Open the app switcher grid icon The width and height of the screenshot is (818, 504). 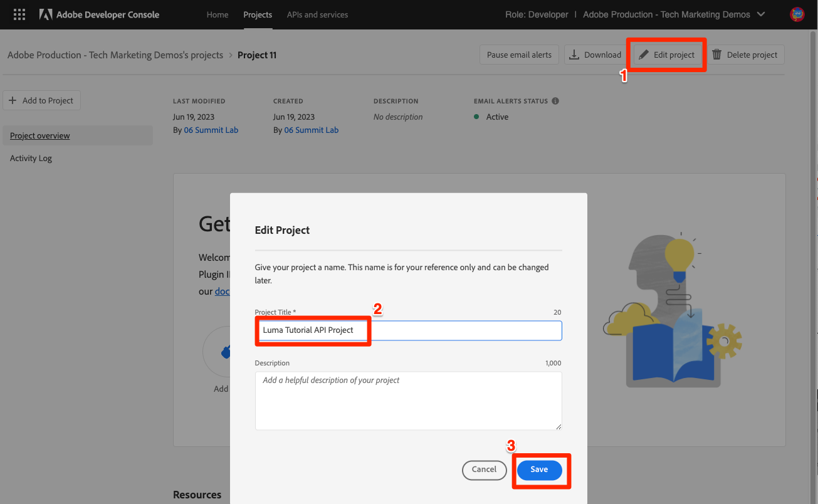click(19, 14)
